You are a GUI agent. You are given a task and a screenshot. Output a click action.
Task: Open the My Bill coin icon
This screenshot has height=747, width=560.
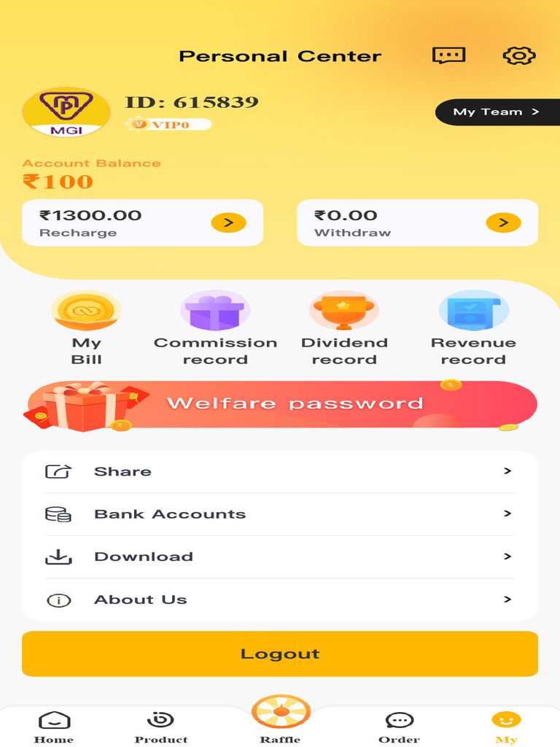[x=86, y=311]
